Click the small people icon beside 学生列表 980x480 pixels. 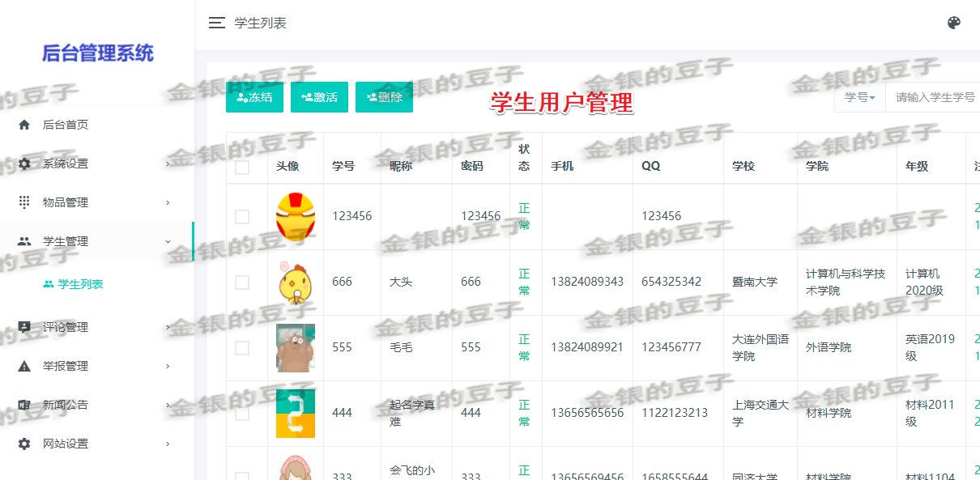(48, 284)
